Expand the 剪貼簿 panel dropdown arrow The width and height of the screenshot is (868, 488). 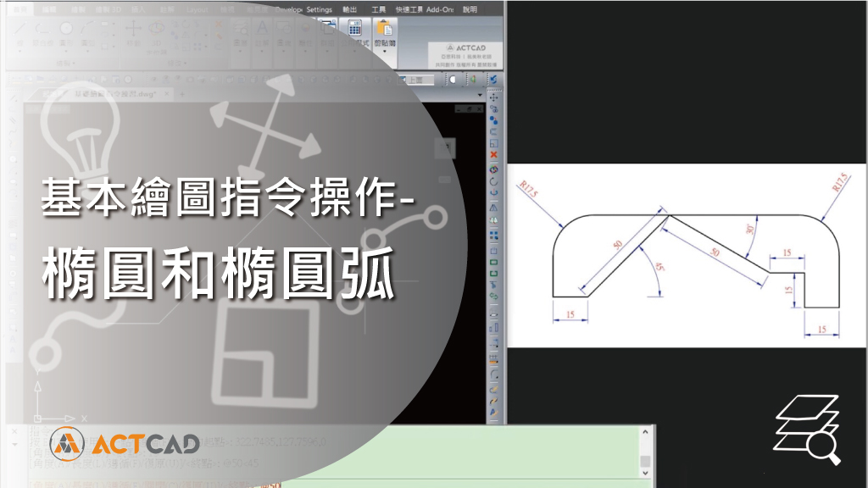coord(384,52)
